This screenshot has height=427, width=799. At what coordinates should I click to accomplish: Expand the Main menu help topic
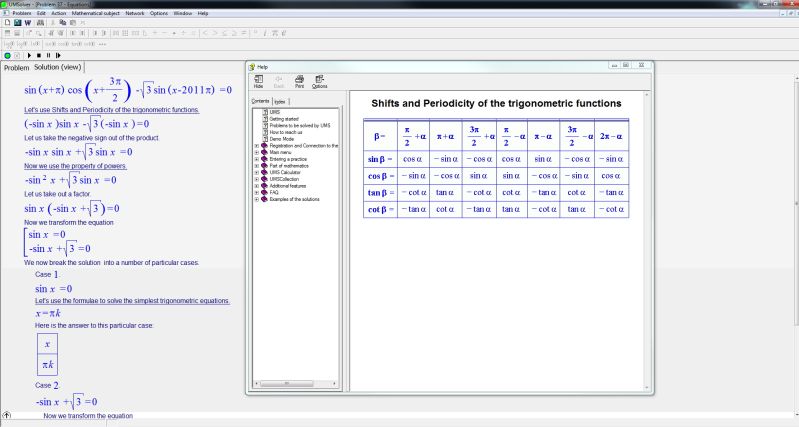(x=256, y=152)
